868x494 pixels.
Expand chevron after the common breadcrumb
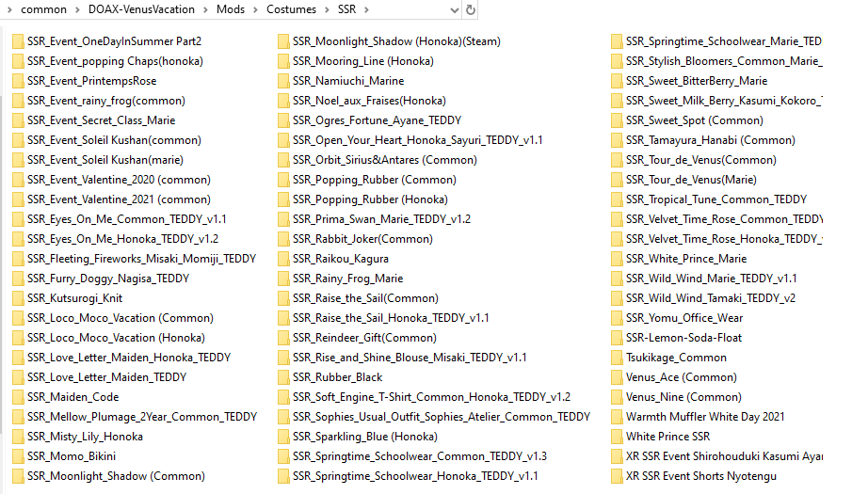(77, 9)
